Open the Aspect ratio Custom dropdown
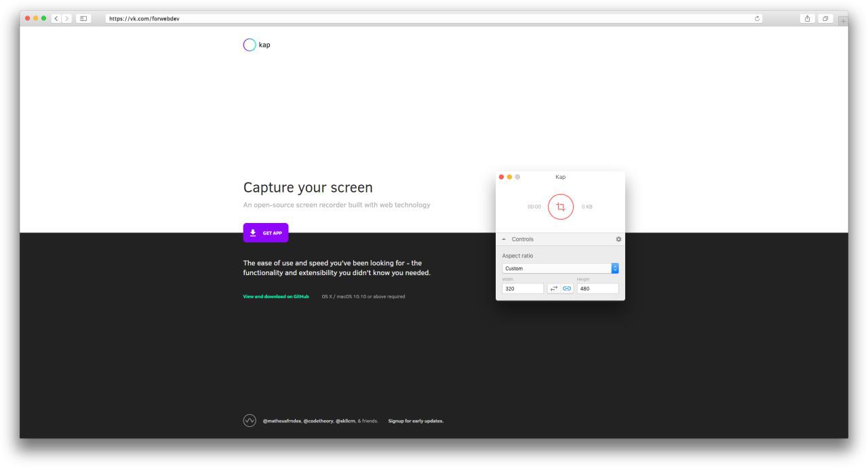Viewport: 868px width, 467px height. pyautogui.click(x=560, y=268)
